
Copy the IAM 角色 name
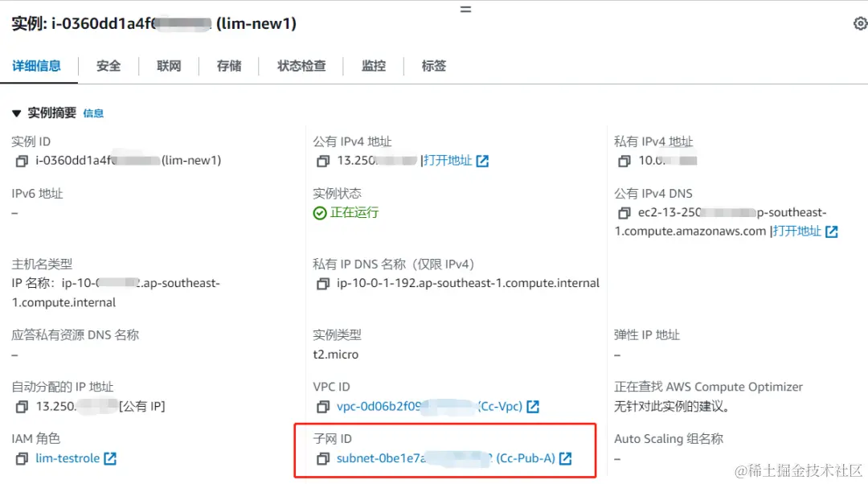[x=22, y=458]
